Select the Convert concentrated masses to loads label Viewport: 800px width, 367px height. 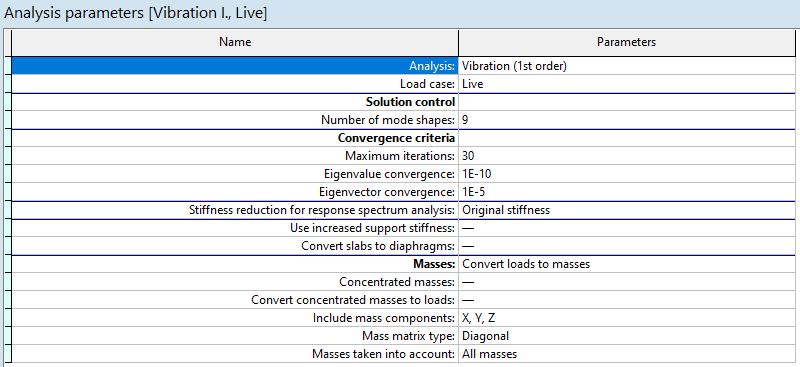[353, 300]
